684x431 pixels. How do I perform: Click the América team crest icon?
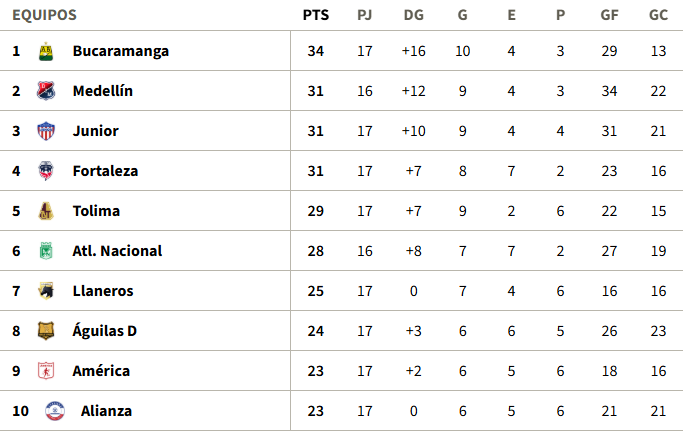tap(46, 371)
